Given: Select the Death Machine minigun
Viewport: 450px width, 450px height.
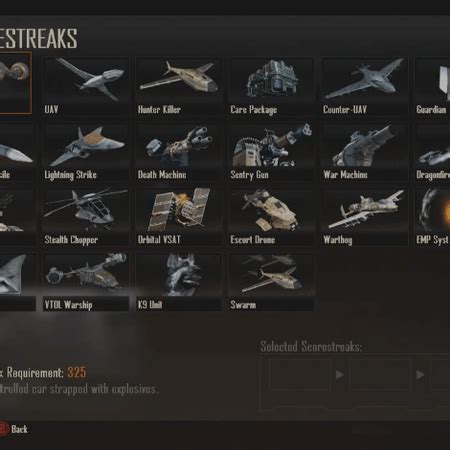Looking at the screenshot, I should [179, 153].
